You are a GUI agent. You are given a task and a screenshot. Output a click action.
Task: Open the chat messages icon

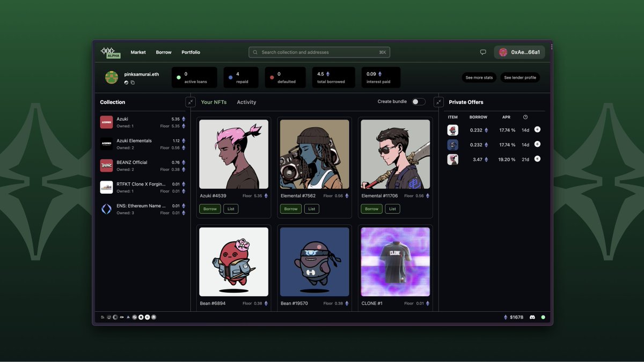483,52
